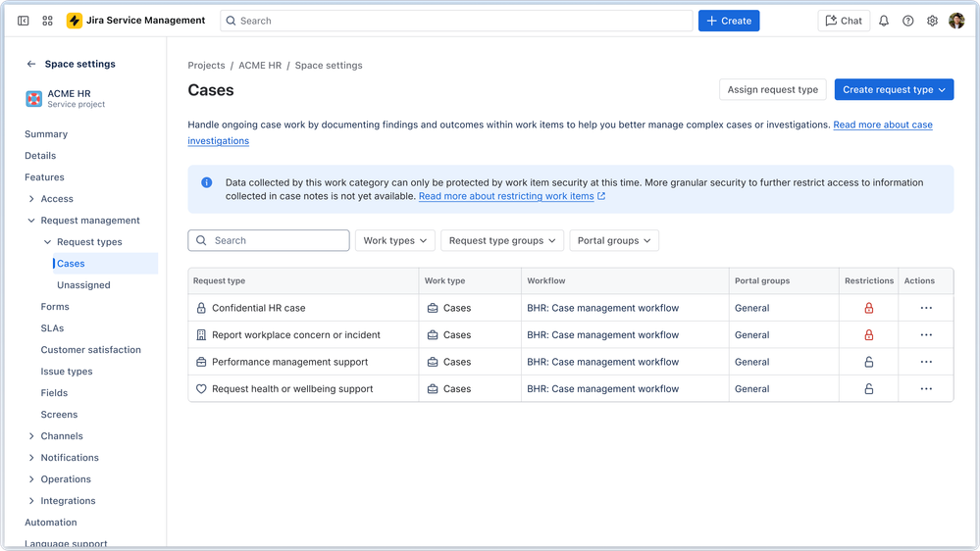Screen dimensions: 980x551
Task: Click the open lock for Performance management support
Action: coord(869,362)
